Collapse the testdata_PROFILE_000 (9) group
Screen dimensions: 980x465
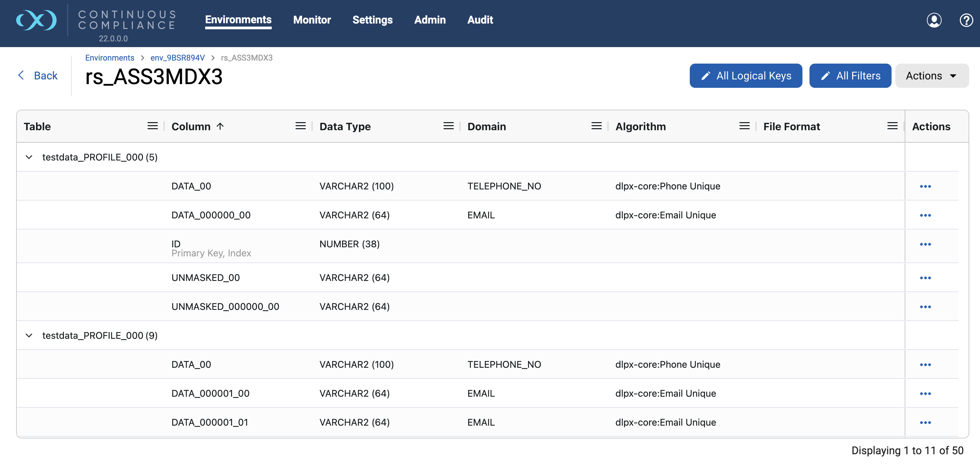29,335
